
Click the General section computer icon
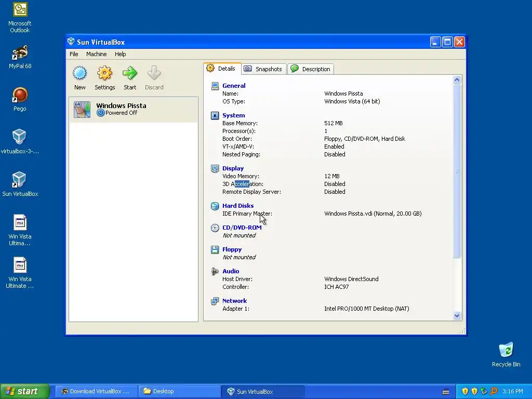coord(215,86)
